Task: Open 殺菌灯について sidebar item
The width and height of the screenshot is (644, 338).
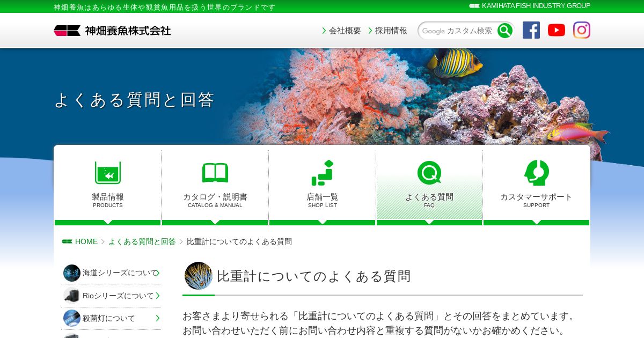Action: [111, 318]
